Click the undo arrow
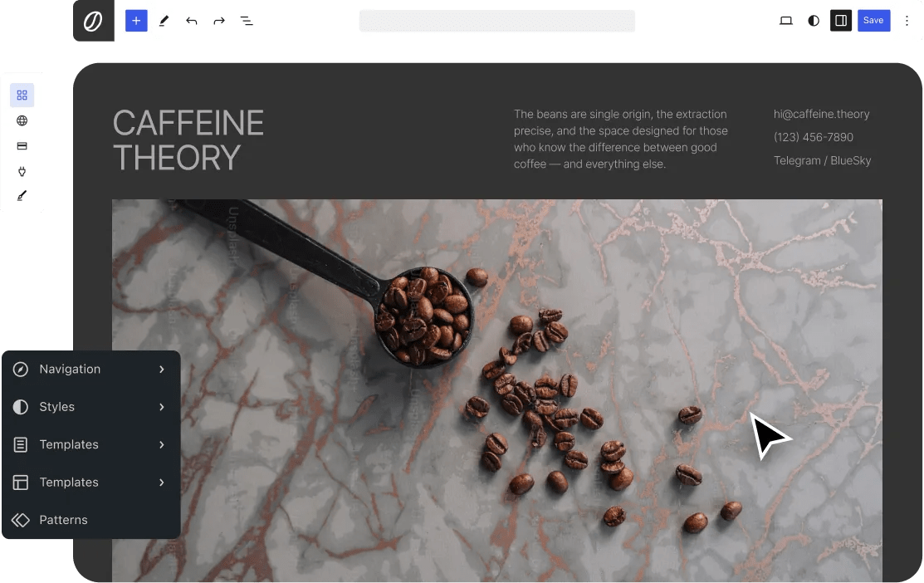 click(192, 21)
